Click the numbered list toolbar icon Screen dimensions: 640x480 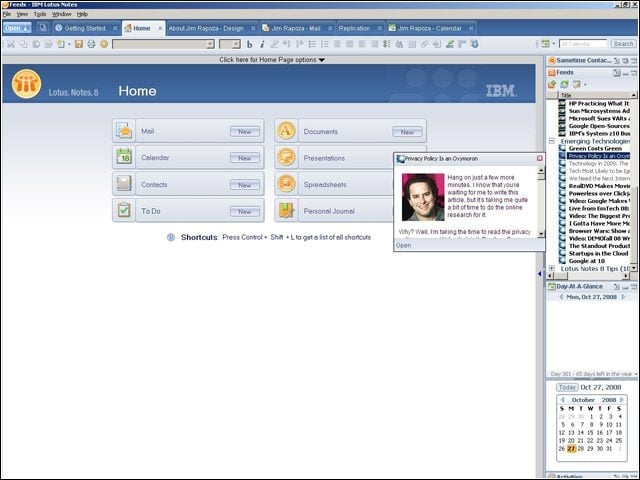324,44
